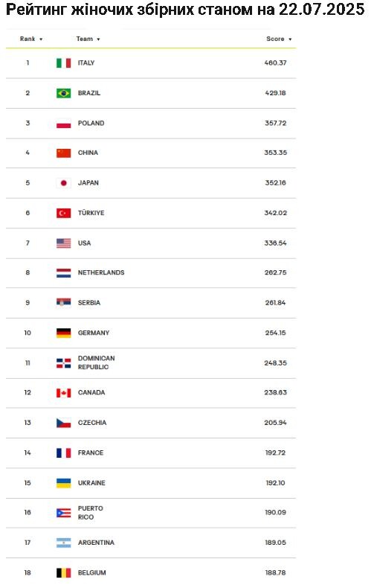374x588 pixels.
Task: Open the CZECHIA team row
Action: click(x=151, y=423)
